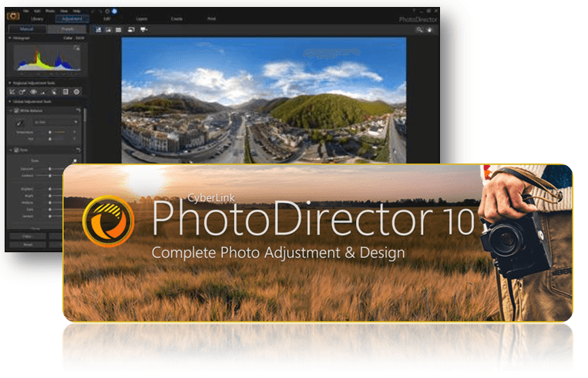Select the radial filter circle icon

point(76,92)
